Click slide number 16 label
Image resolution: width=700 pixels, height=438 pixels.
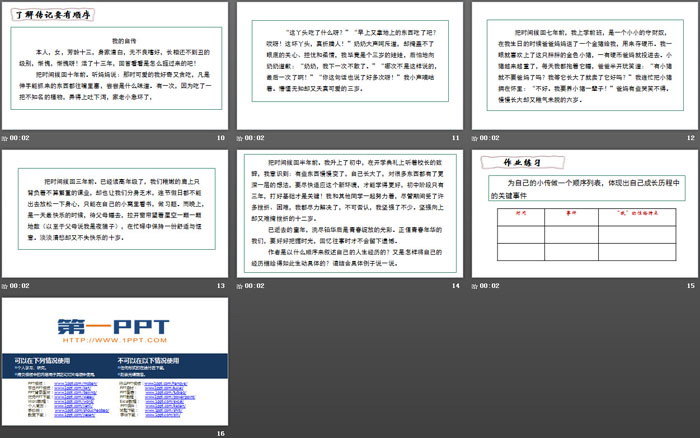pos(221,434)
